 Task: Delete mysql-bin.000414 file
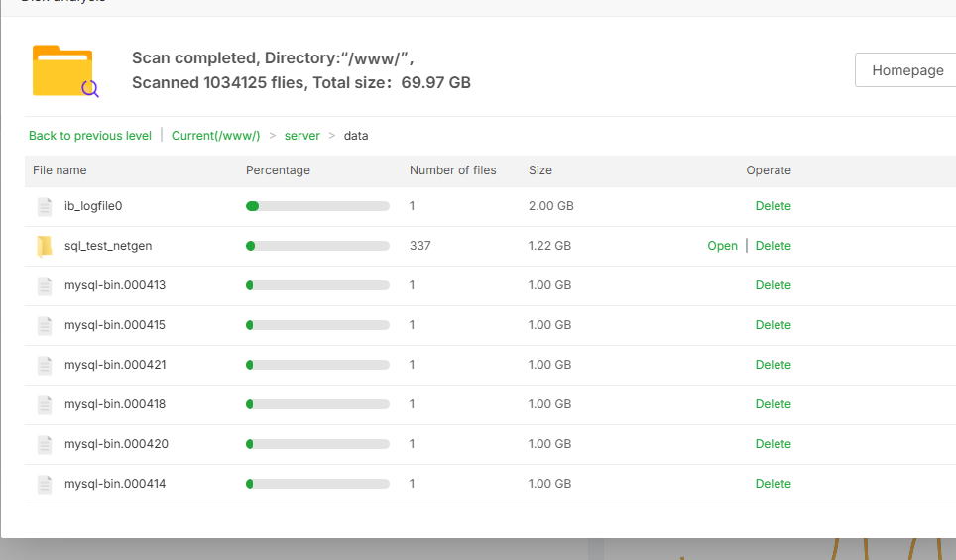pos(773,484)
